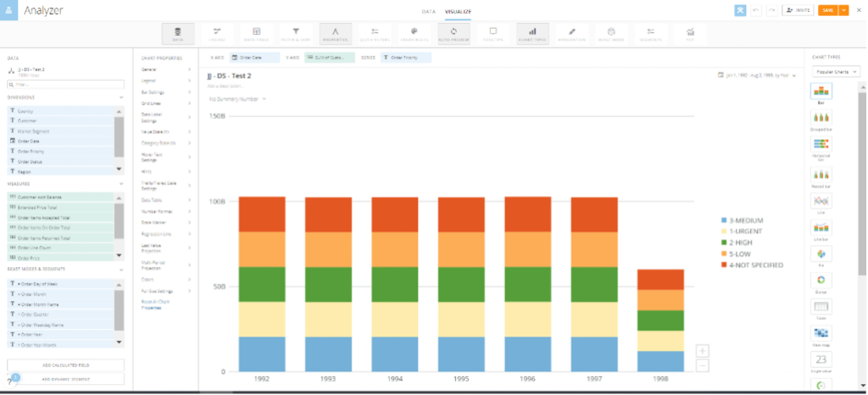Click Add Dynamic Segment button
Screen dimensions: 868x395
65,380
